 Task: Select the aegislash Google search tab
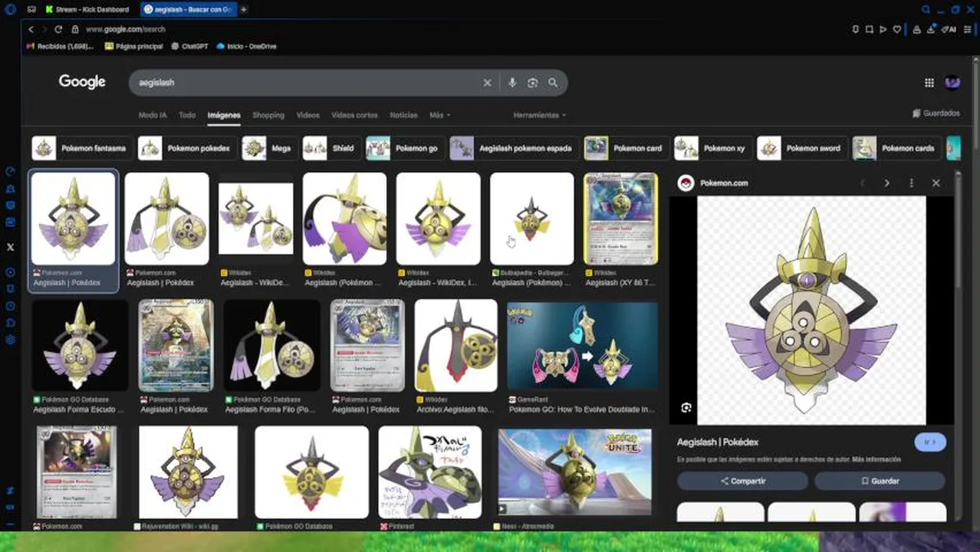click(189, 9)
